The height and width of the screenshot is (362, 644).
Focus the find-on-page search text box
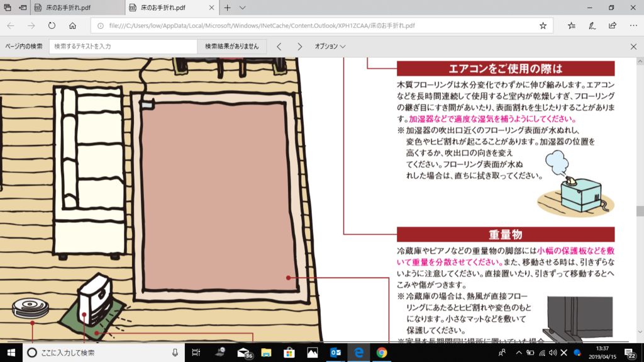coord(123,47)
